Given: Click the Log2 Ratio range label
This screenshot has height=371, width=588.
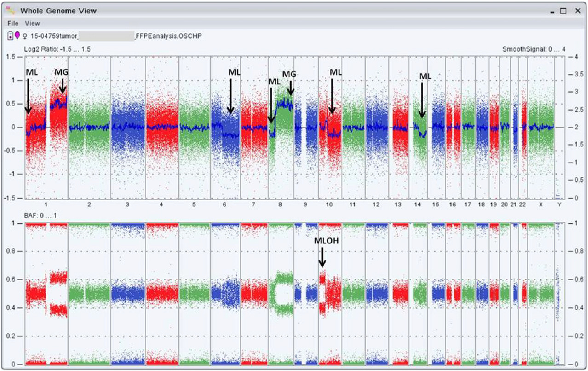Looking at the screenshot, I should pyautogui.click(x=57, y=49).
